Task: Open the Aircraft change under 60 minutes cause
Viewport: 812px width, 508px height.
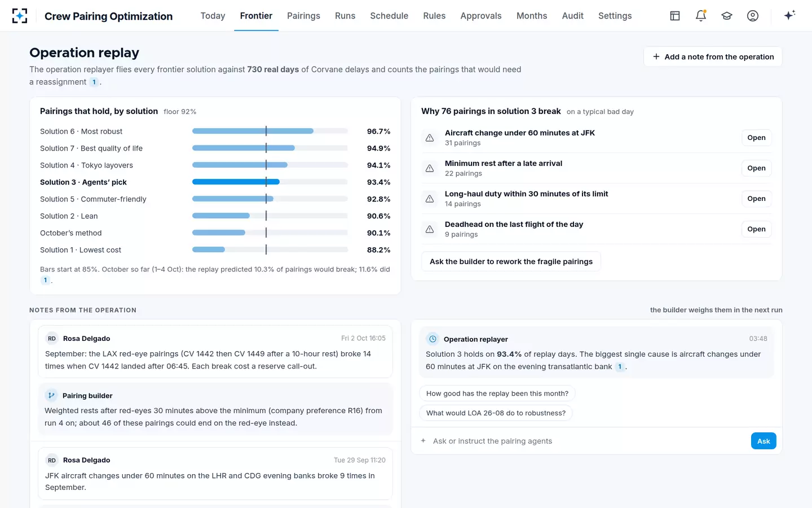Action: tap(756, 138)
